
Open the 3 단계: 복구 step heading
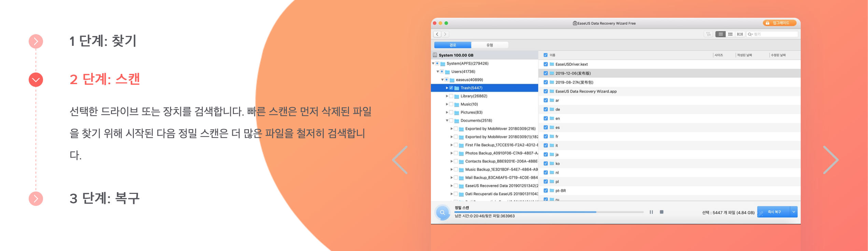(104, 198)
